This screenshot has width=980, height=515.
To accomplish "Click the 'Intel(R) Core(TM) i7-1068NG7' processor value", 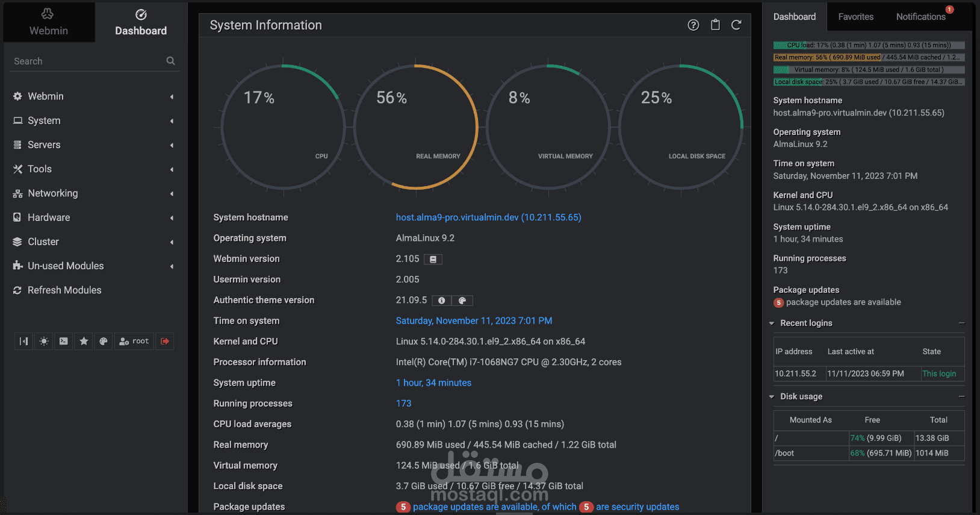I will point(509,363).
